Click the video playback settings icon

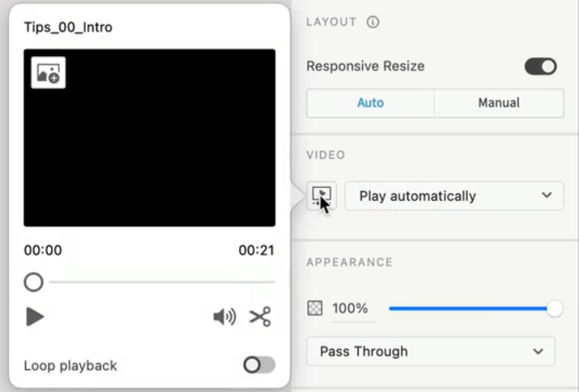point(321,195)
